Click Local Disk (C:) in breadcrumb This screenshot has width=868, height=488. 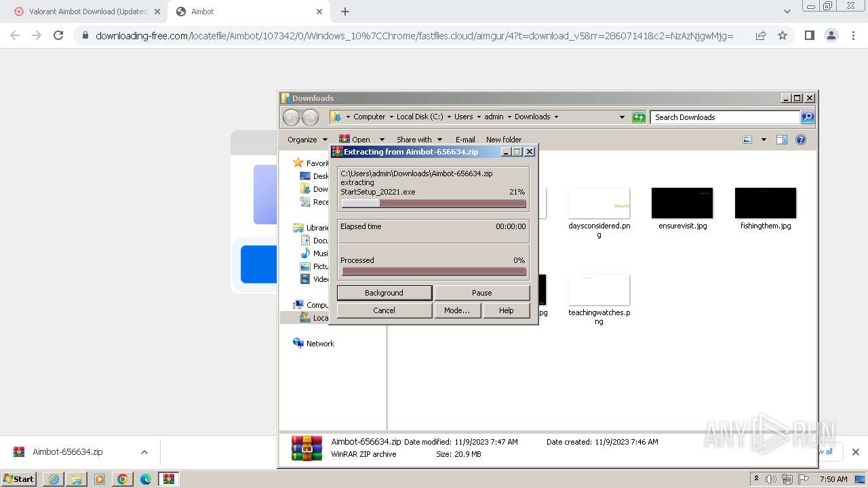tap(420, 117)
